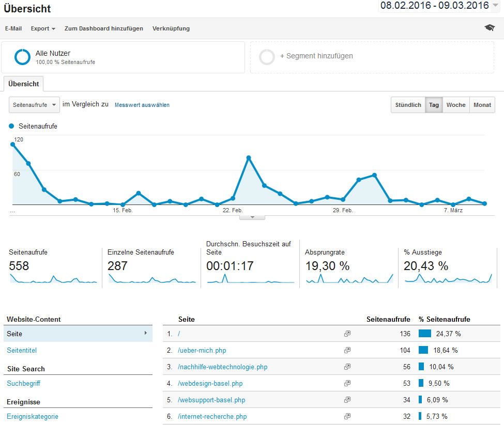Open the date range dropdown

496,6
